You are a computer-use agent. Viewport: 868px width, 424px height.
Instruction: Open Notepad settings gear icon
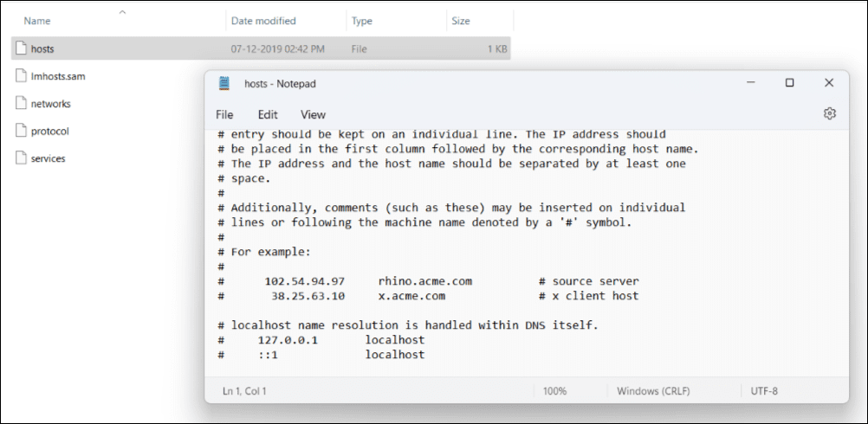click(x=829, y=114)
